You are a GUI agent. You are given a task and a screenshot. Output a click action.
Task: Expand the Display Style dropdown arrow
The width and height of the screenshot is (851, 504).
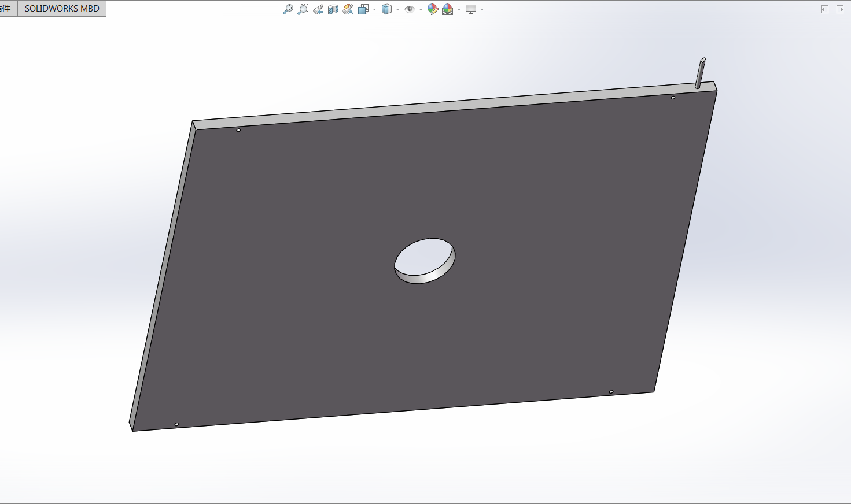[397, 10]
